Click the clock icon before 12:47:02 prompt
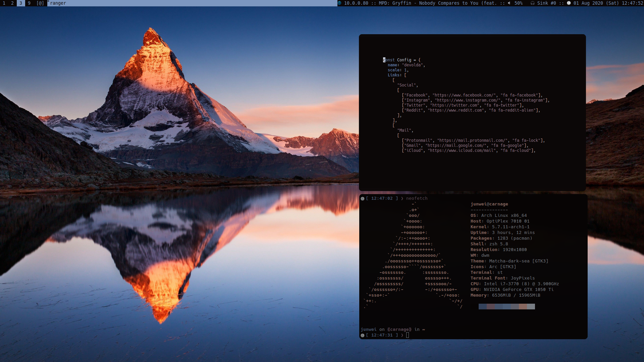Viewport: 644px width, 362px height. (x=363, y=199)
